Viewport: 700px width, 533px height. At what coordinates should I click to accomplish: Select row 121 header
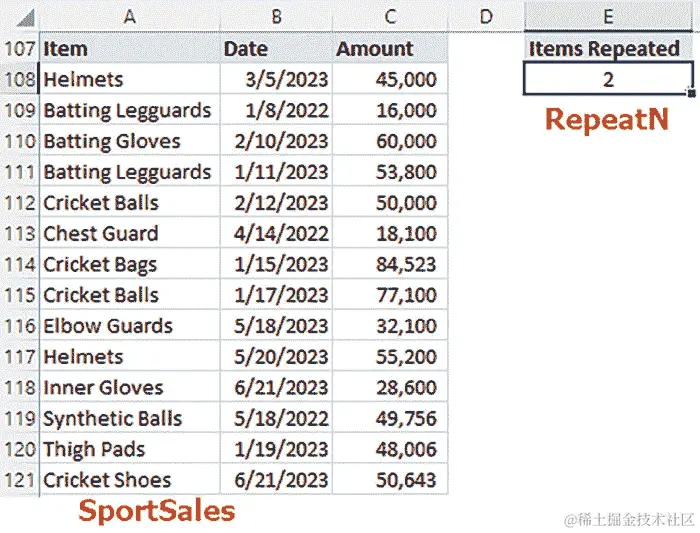(20, 479)
